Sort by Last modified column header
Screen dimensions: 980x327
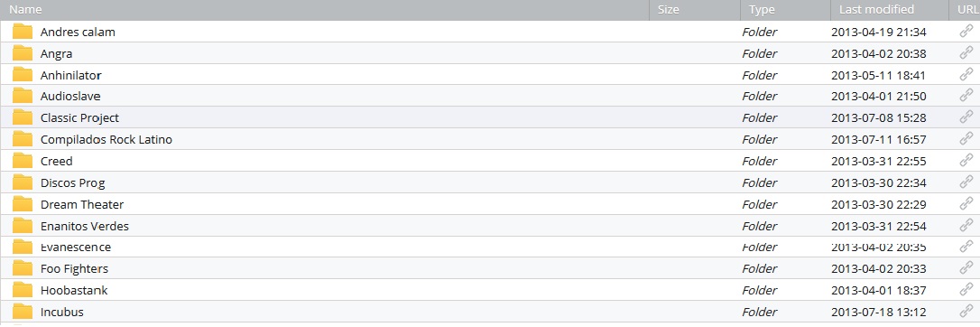(876, 9)
